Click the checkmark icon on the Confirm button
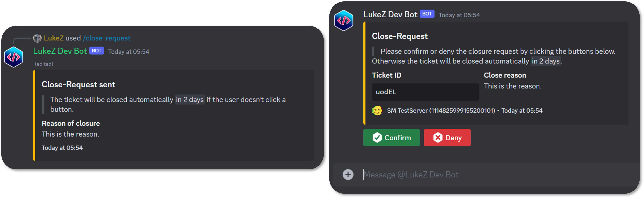The height and width of the screenshot is (198, 644). (x=377, y=138)
